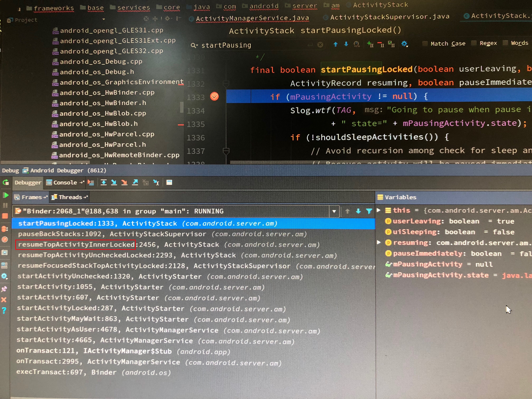
Task: Click 'android' breadcrumb in navigation bar
Action: point(264,6)
